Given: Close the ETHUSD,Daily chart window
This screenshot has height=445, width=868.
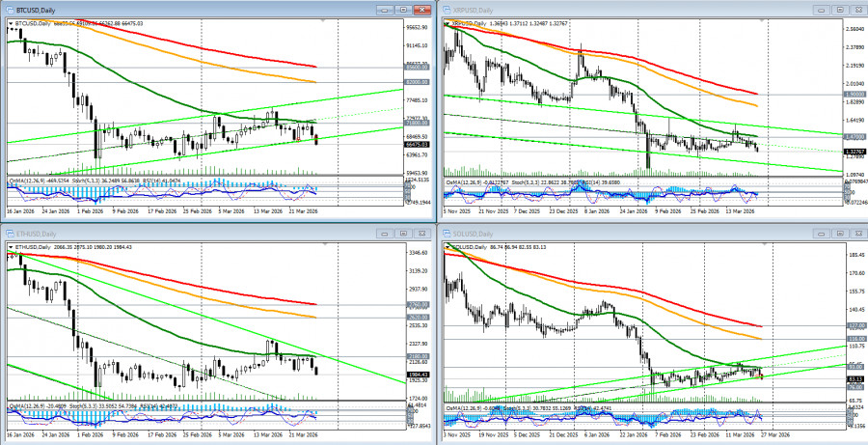Looking at the screenshot, I should coord(420,233).
